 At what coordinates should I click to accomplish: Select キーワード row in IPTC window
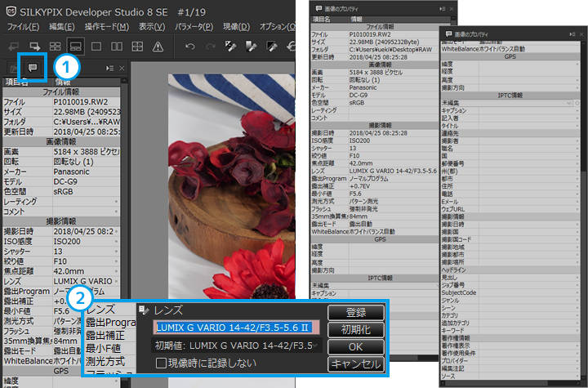point(510,330)
